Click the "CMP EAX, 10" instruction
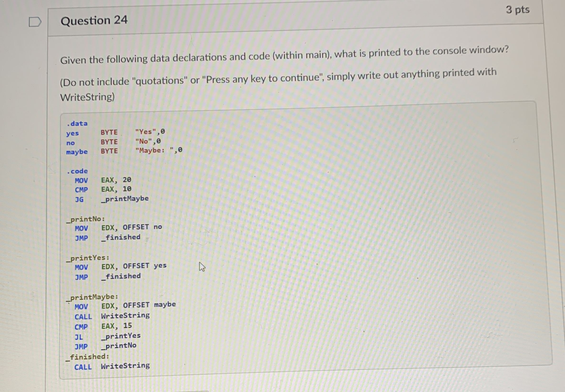The width and height of the screenshot is (565, 392). [103, 189]
